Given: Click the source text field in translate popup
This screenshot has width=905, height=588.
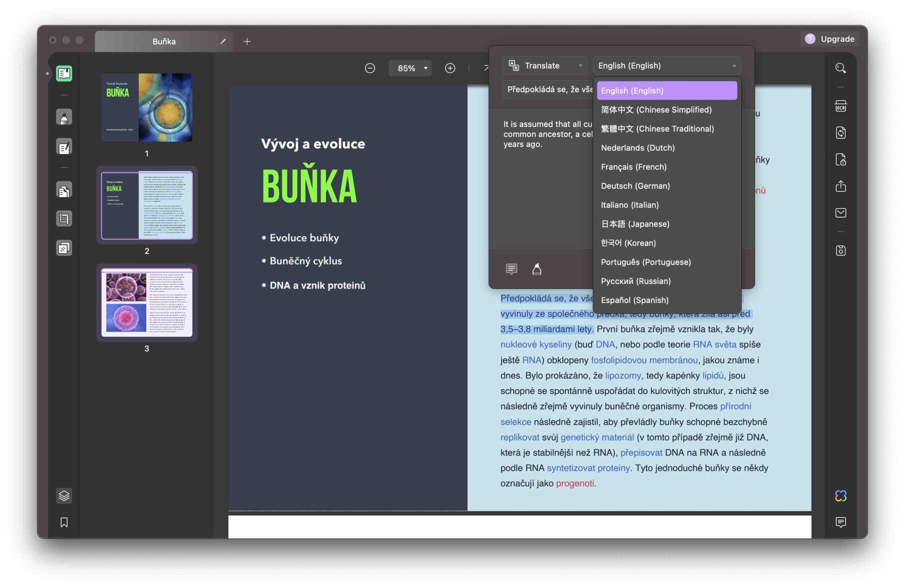Looking at the screenshot, I should (x=548, y=89).
